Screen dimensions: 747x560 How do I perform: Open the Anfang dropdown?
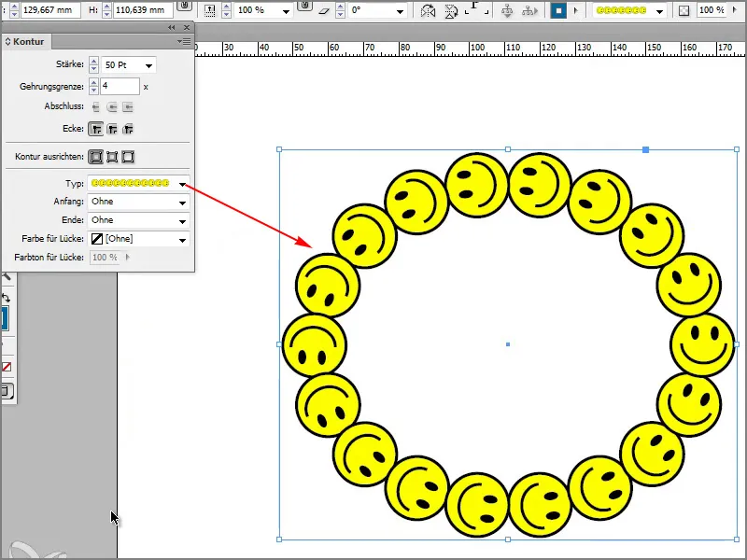click(x=180, y=201)
